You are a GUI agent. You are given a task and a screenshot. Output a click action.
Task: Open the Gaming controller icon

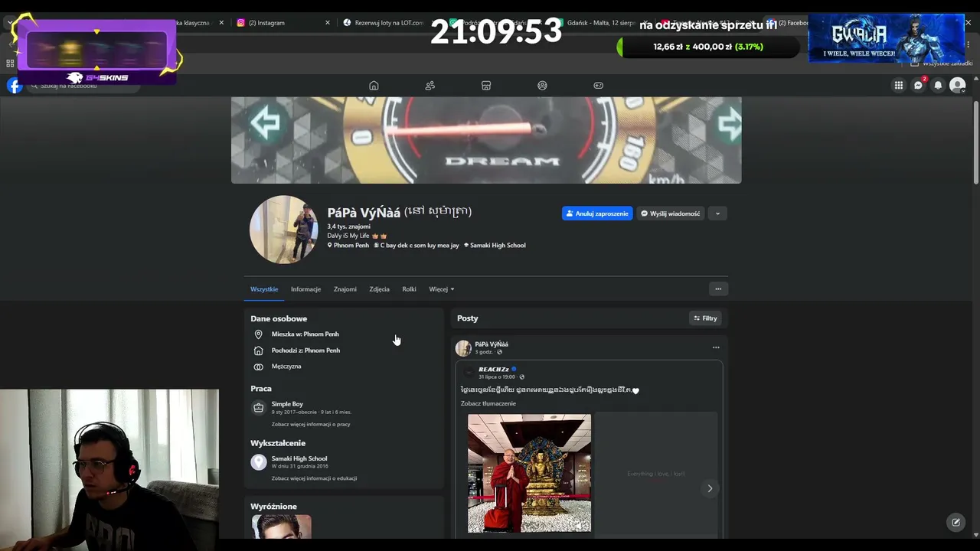599,86
